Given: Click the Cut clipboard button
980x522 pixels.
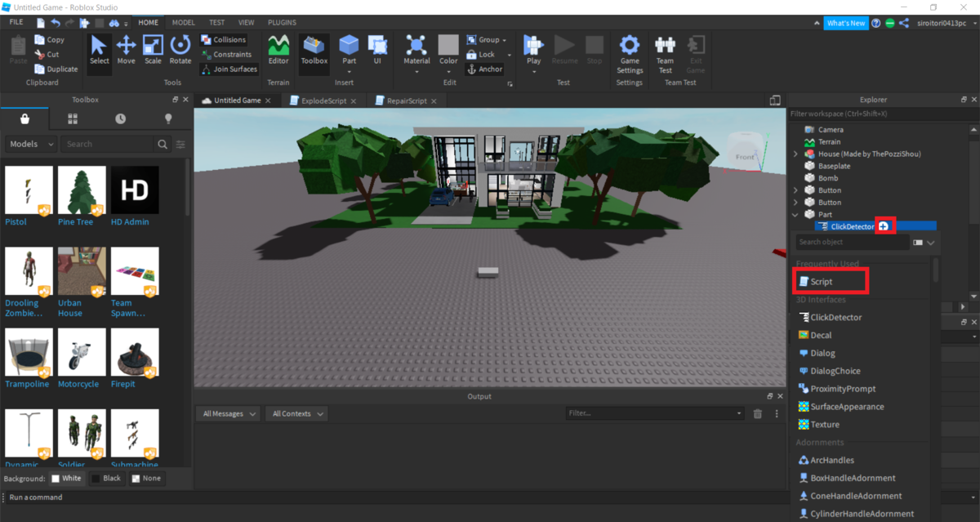Looking at the screenshot, I should [x=47, y=54].
